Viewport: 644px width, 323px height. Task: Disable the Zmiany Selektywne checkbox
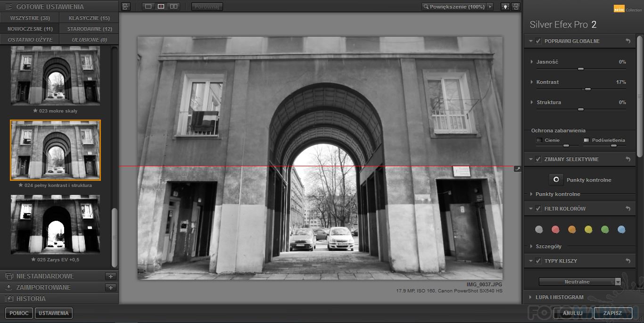click(538, 159)
